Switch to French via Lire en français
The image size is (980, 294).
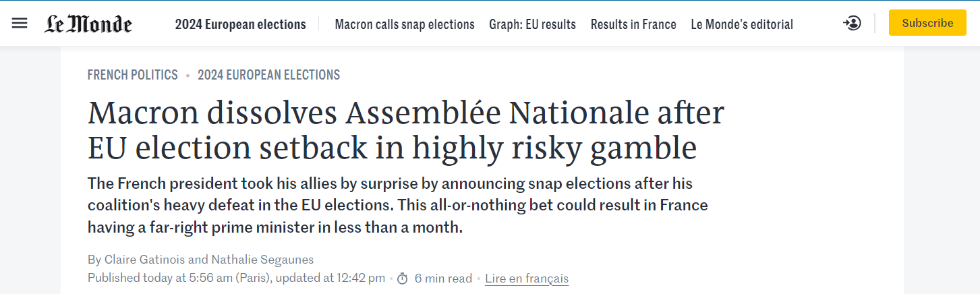coord(527,278)
